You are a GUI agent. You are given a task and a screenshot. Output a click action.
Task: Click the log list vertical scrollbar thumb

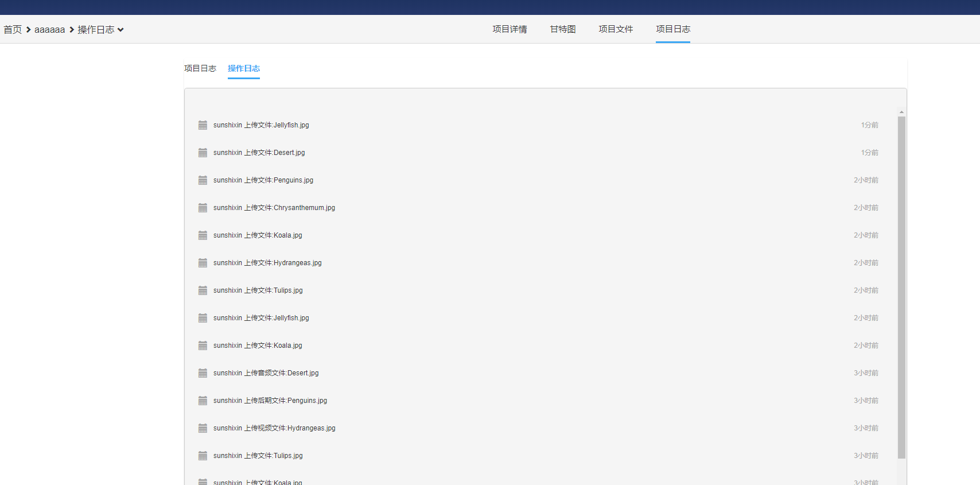[901, 287]
